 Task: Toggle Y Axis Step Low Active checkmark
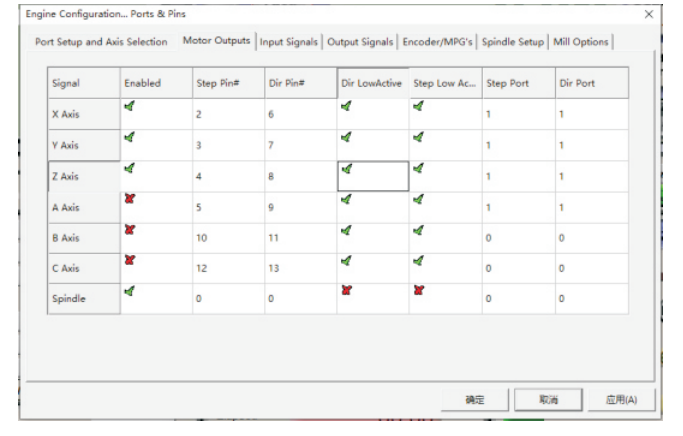coord(418,138)
